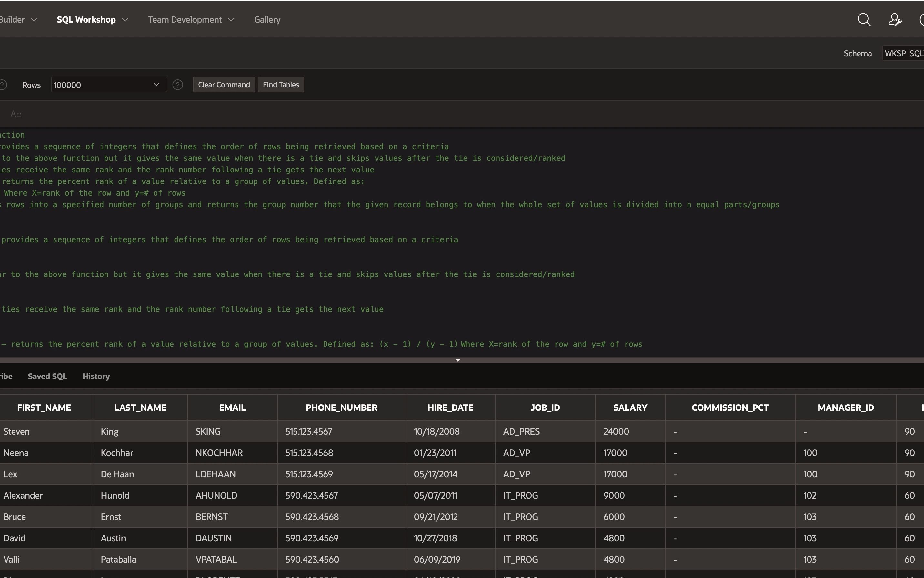924x578 pixels.
Task: Click the JOB_ID column header
Action: (545, 408)
